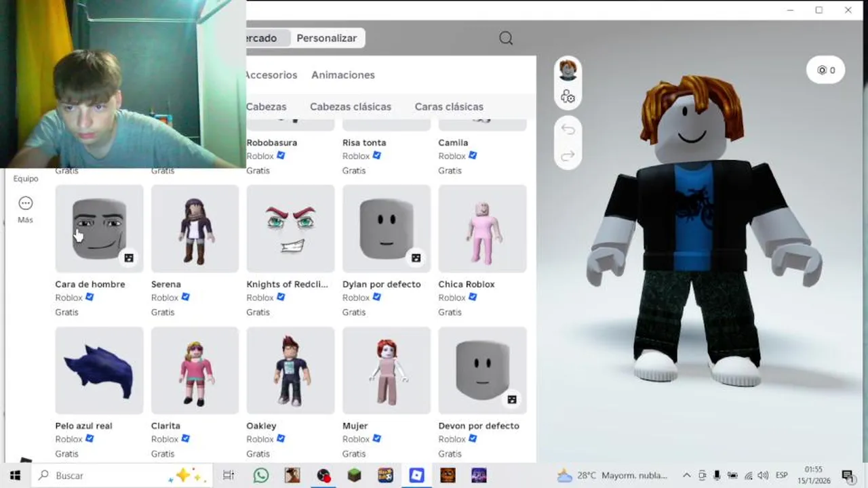Screen dimensions: 868x488
Task: Select the Dylan por defecto head thumbnail
Action: tap(387, 228)
